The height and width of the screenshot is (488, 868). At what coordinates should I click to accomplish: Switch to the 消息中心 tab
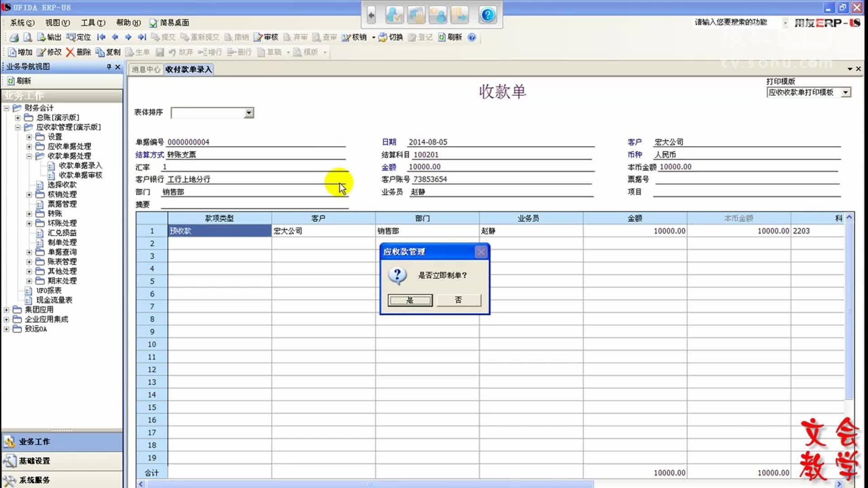pyautogui.click(x=146, y=70)
